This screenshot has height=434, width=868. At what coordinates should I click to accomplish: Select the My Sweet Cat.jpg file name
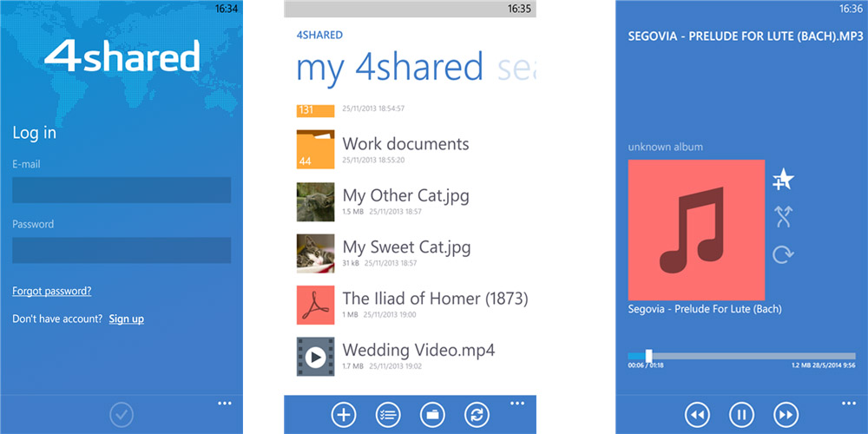(407, 247)
